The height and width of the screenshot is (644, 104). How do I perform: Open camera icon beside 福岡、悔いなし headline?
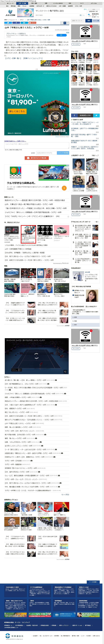pyautogui.click(x=36, y=438)
